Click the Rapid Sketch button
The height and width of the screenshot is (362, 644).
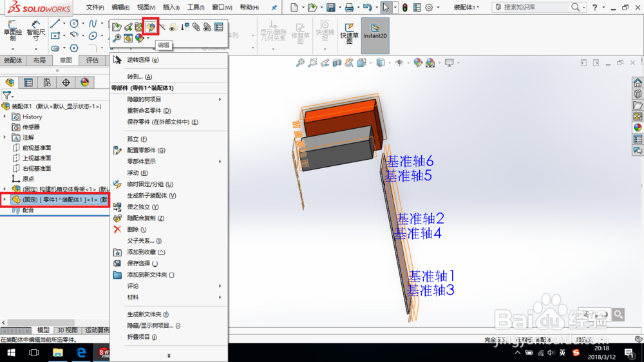pyautogui.click(x=349, y=33)
